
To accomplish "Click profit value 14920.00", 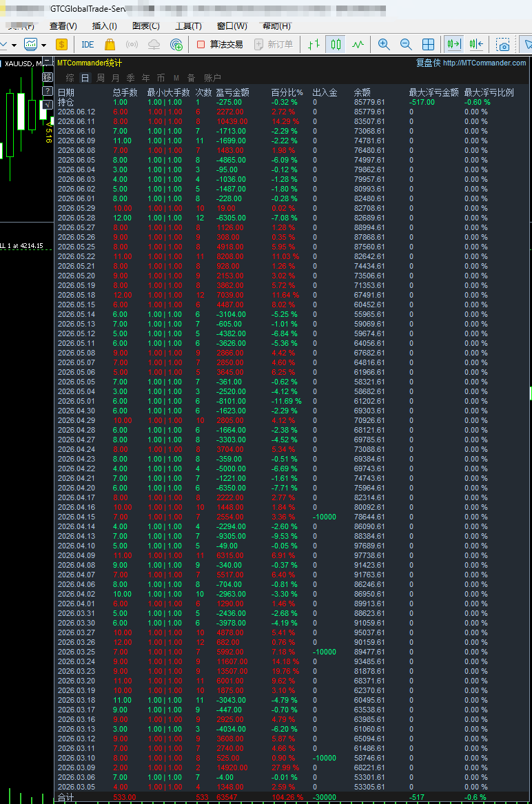I will pos(232,767).
